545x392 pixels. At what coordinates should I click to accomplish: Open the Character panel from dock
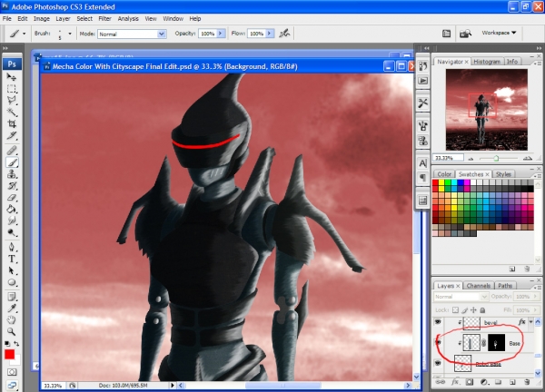pyautogui.click(x=423, y=163)
